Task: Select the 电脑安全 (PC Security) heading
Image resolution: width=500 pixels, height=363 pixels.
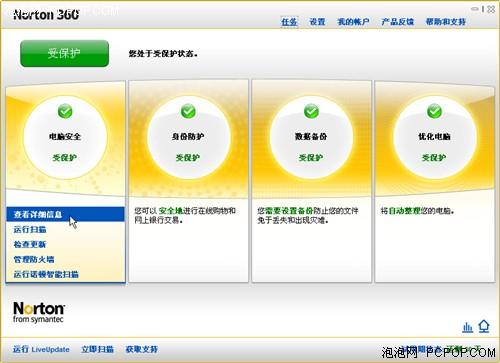Action: pyautogui.click(x=65, y=136)
